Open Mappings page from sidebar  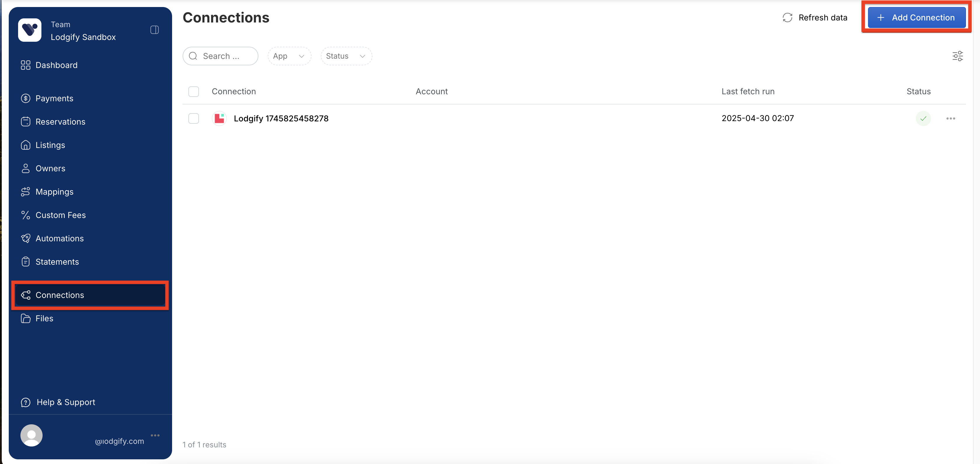55,192
